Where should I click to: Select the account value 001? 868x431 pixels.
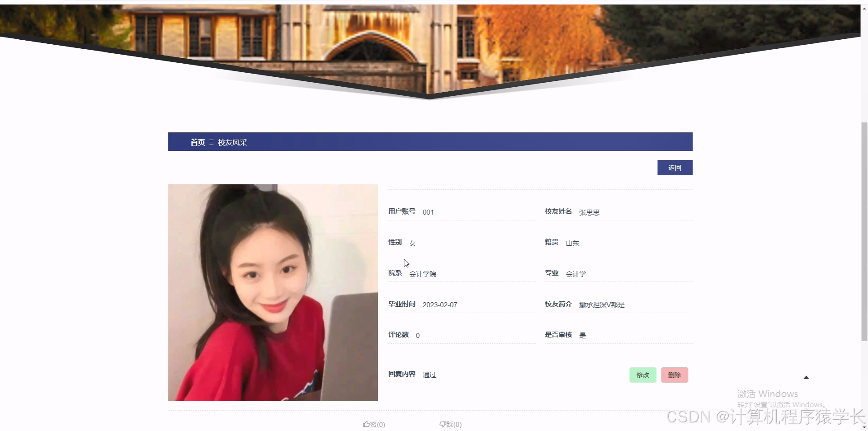coord(428,212)
